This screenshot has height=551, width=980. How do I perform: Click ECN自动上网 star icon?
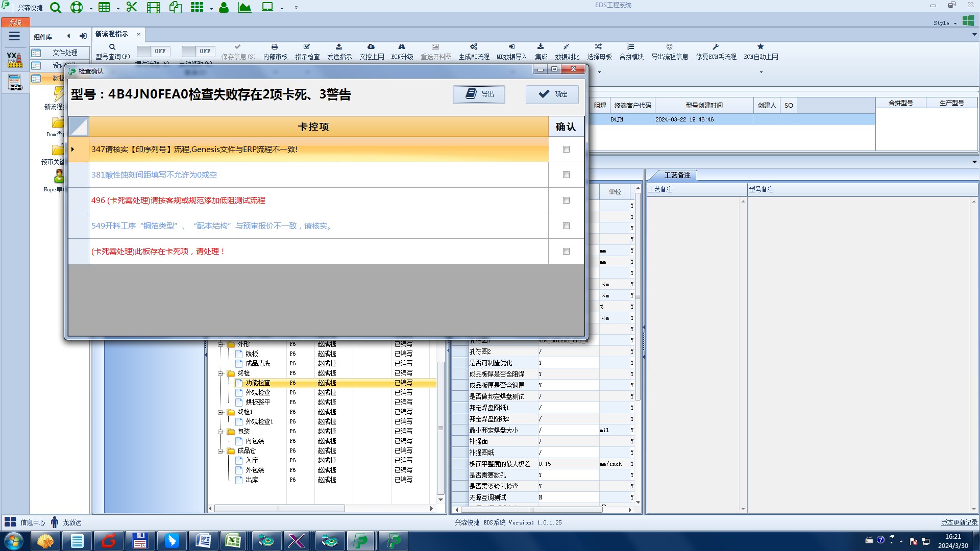click(761, 47)
